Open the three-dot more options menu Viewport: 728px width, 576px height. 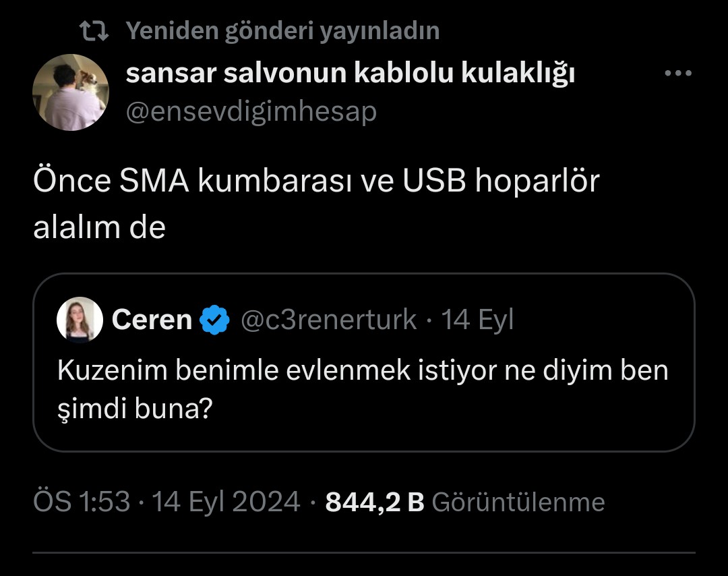coord(677,74)
